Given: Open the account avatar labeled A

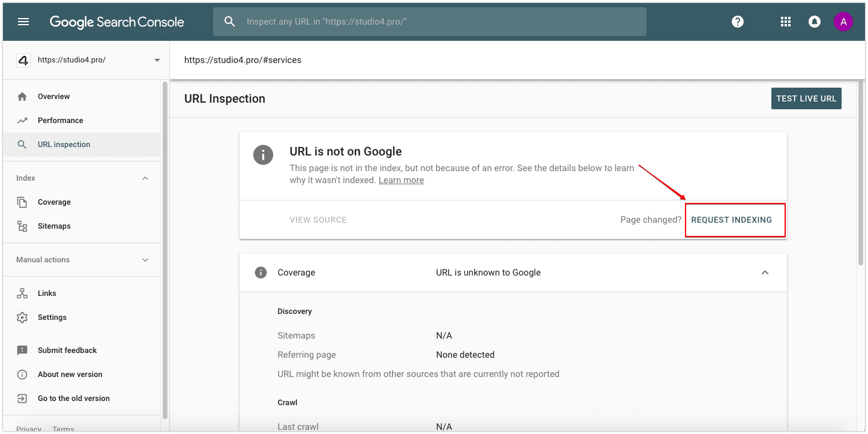Looking at the screenshot, I should pyautogui.click(x=843, y=22).
